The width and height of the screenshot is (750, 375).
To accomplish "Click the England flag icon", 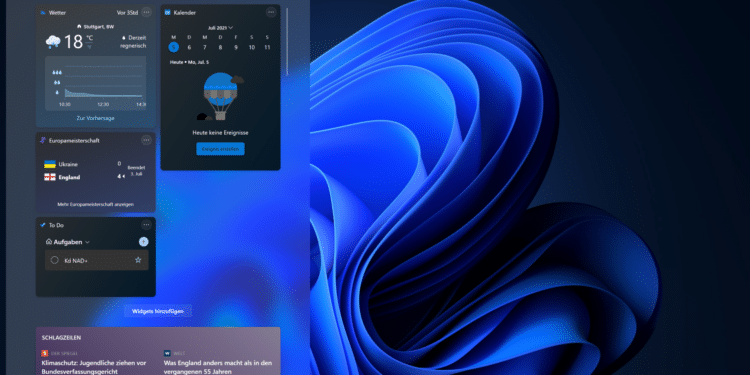I will (50, 177).
